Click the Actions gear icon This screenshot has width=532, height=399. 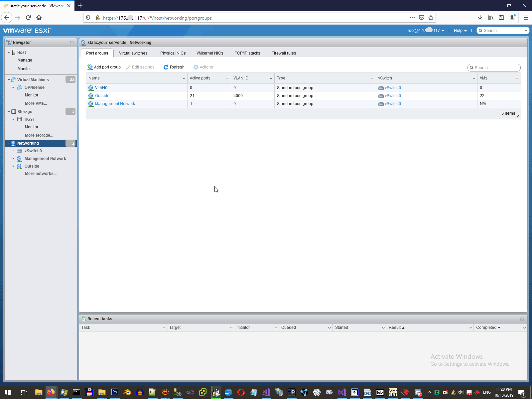[x=196, y=67]
